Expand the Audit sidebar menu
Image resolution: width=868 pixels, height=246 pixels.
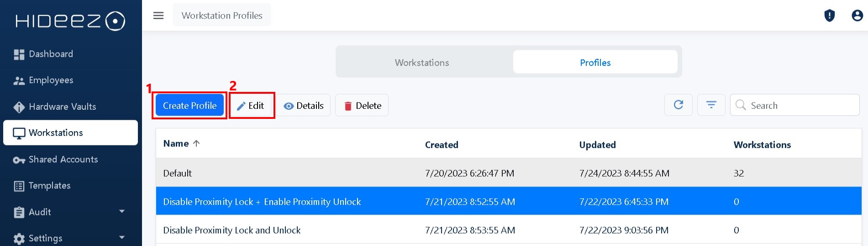[68, 212]
